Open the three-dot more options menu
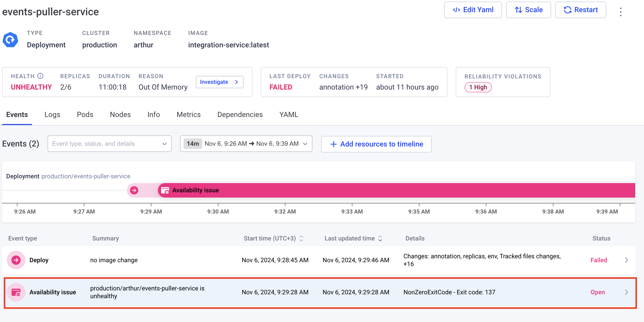The image size is (644, 322). point(620,12)
